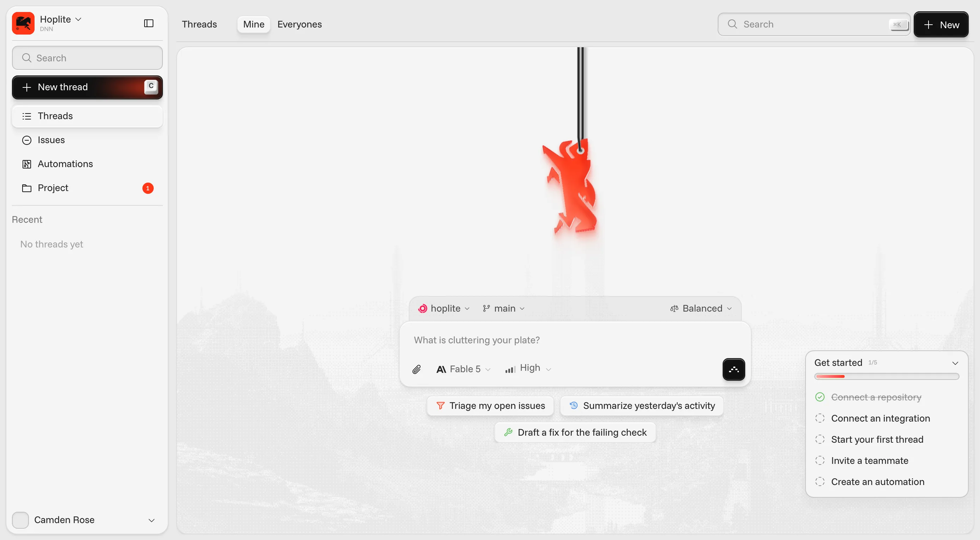Open the Balanced mode dropdown
The height and width of the screenshot is (540, 980).
point(701,308)
